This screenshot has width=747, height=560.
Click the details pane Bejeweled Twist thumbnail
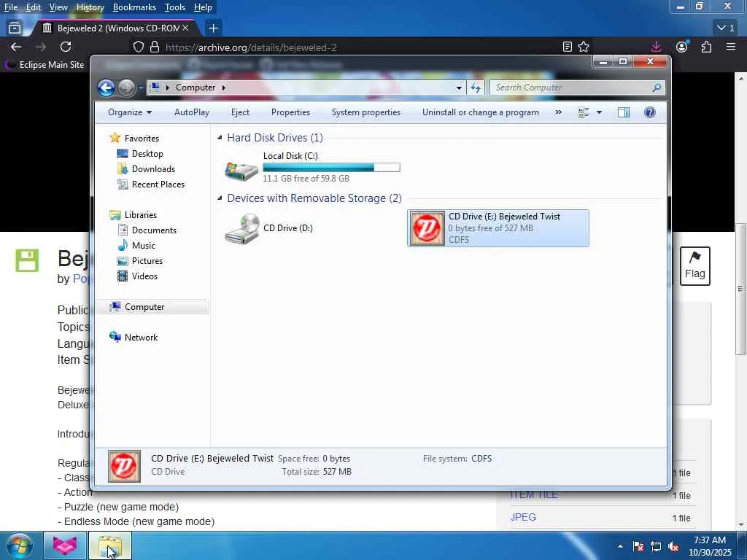click(x=124, y=466)
